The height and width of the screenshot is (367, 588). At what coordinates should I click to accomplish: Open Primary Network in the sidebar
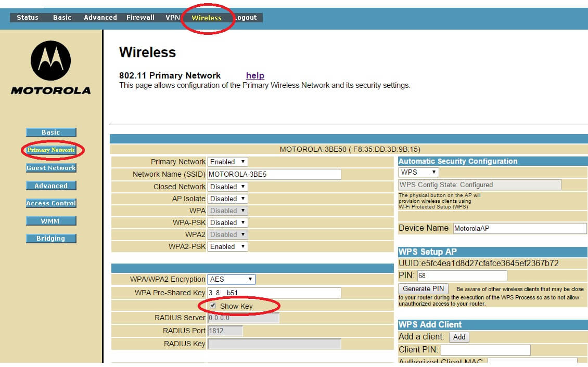click(51, 150)
